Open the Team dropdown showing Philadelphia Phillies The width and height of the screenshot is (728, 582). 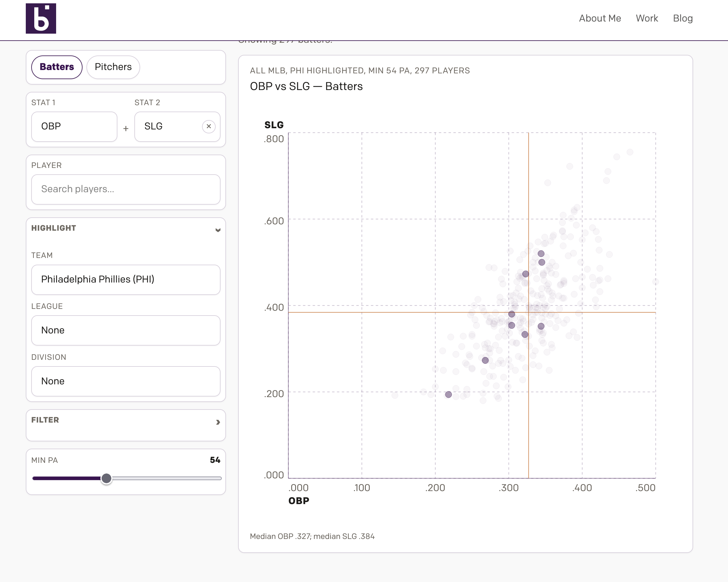click(x=126, y=279)
